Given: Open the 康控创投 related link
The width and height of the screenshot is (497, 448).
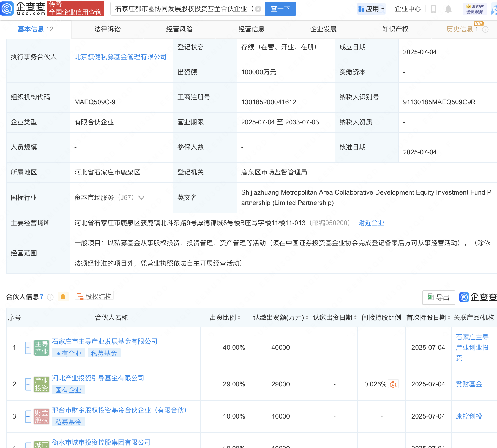Looking at the screenshot, I should [x=469, y=416].
